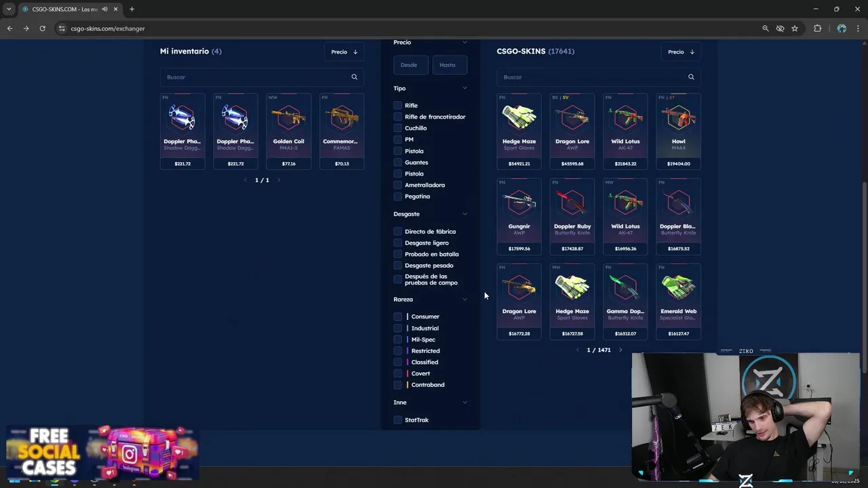The image size is (868, 488).
Task: Go to next page arrow in Mi inventario
Action: pyautogui.click(x=278, y=180)
